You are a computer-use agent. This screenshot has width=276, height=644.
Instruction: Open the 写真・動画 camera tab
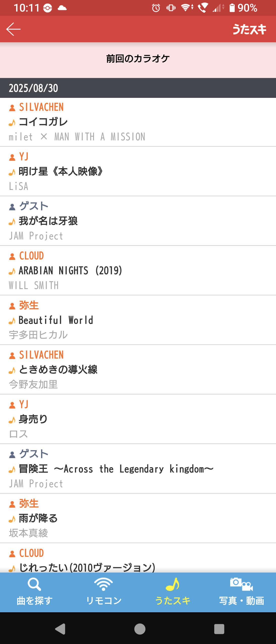point(242,592)
